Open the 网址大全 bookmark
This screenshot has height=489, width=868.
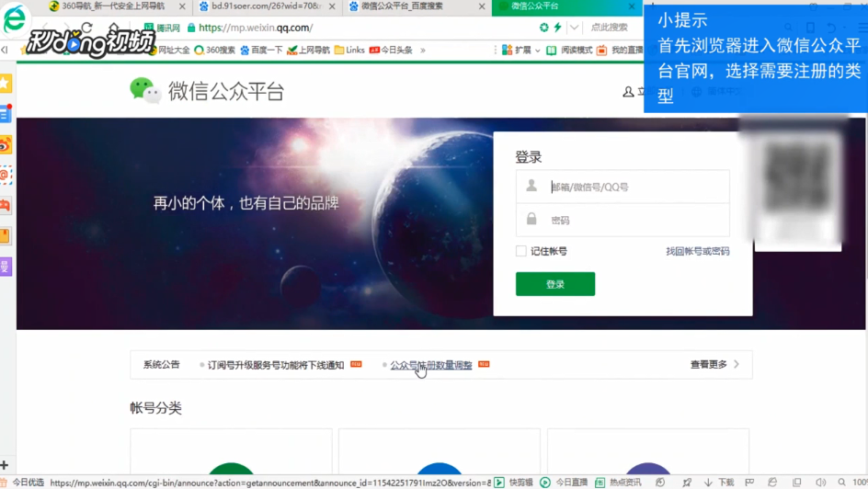tap(169, 50)
